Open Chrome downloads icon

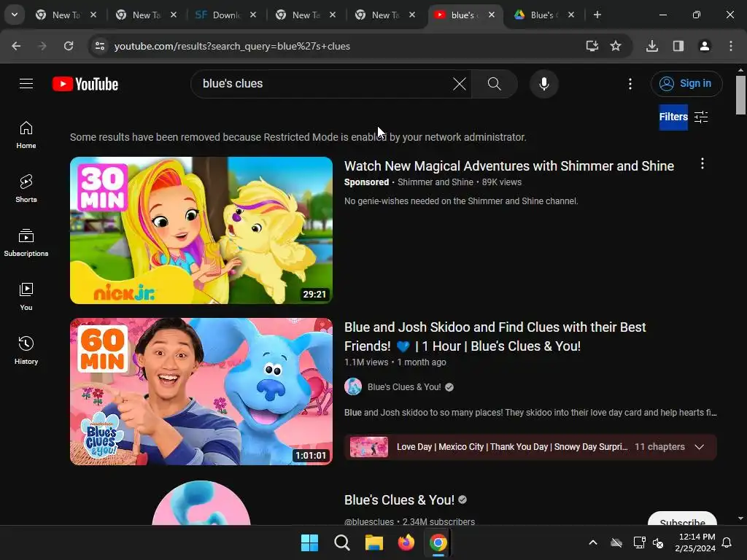(x=651, y=46)
